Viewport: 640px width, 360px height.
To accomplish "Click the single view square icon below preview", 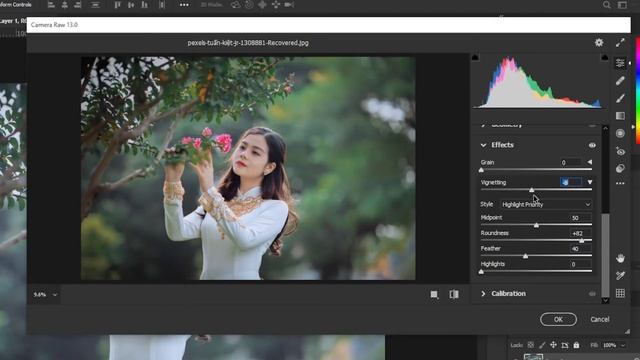I will (x=434, y=294).
